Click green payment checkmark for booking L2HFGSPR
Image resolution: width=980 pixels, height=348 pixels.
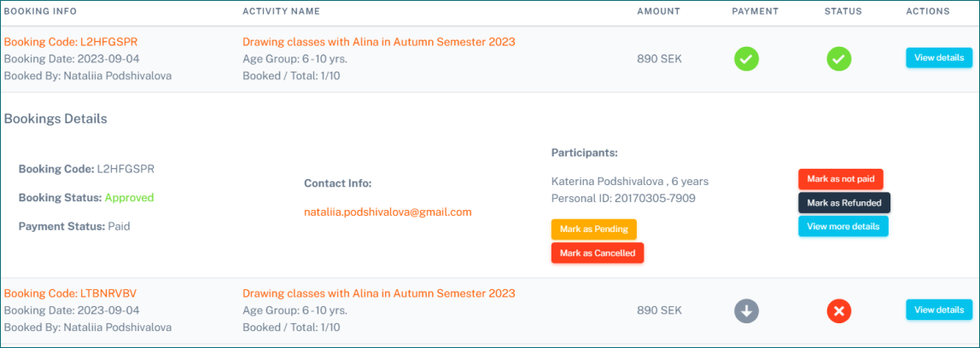[x=746, y=59]
